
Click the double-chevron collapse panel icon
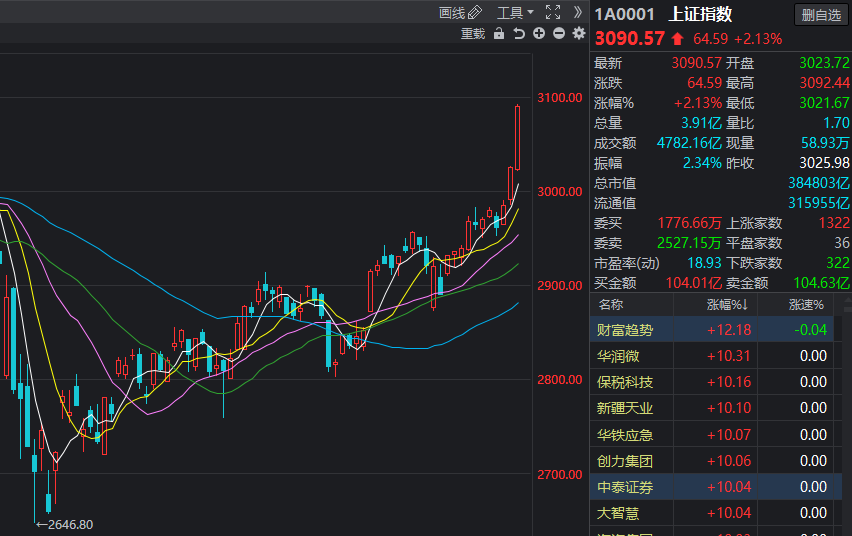(x=578, y=12)
